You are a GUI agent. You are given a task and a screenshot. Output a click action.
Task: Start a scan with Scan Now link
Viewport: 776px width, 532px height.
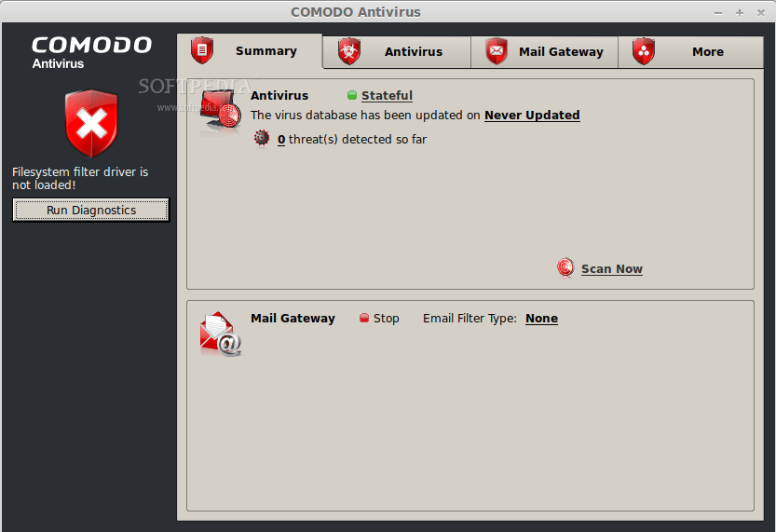pos(612,268)
